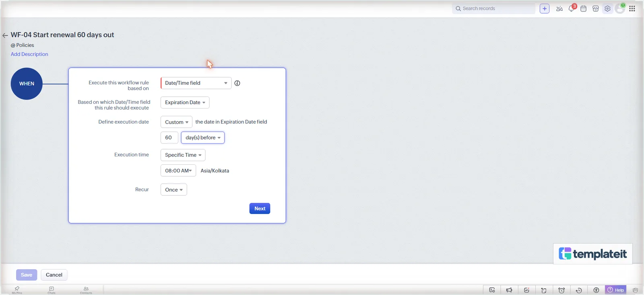The height and width of the screenshot is (295, 644).
Task: Open the 08:00 AM time dropdown
Action: (178, 171)
